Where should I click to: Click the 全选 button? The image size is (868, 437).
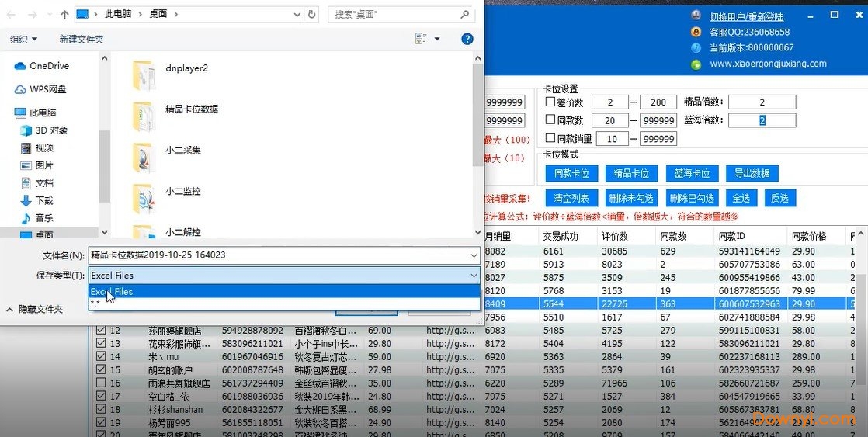pyautogui.click(x=741, y=198)
